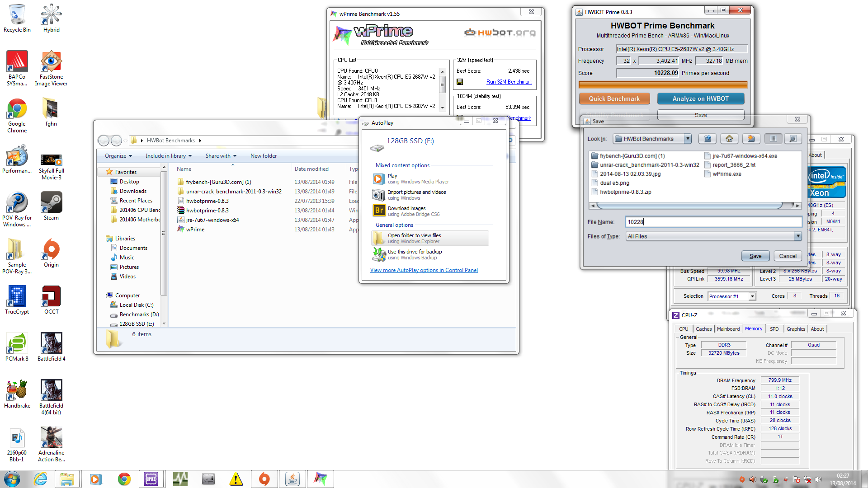Click the Explorer Back navigation button
The height and width of the screenshot is (488, 868).
(x=104, y=141)
